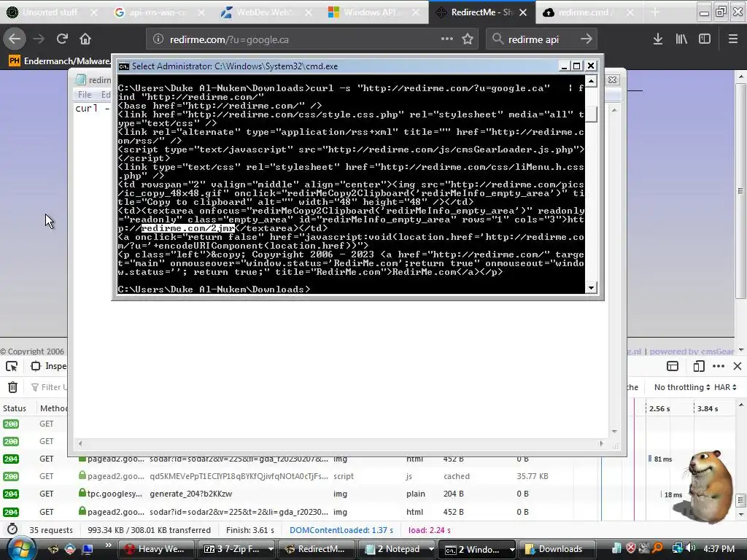Click the 'DOMContentLoaded: 1.37 s' status text
Image resolution: width=747 pixels, height=560 pixels.
[x=341, y=530]
